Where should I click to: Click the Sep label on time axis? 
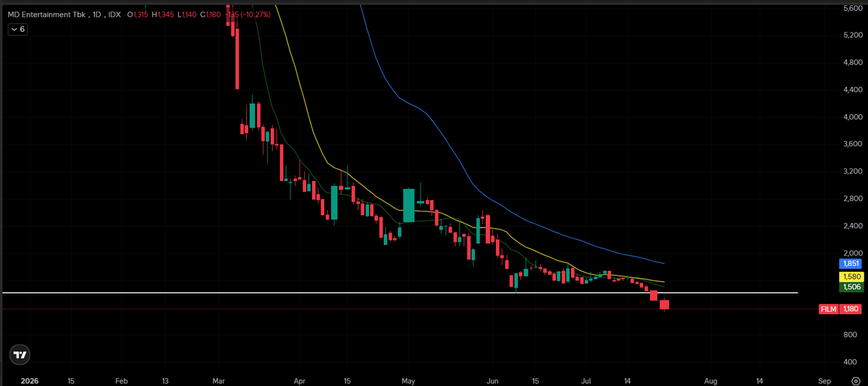(825, 381)
